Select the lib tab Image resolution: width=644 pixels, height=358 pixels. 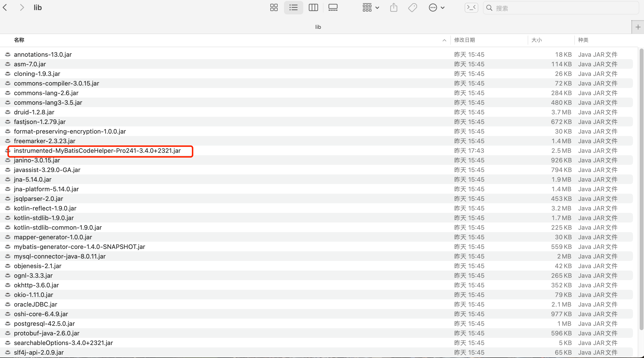pos(317,27)
